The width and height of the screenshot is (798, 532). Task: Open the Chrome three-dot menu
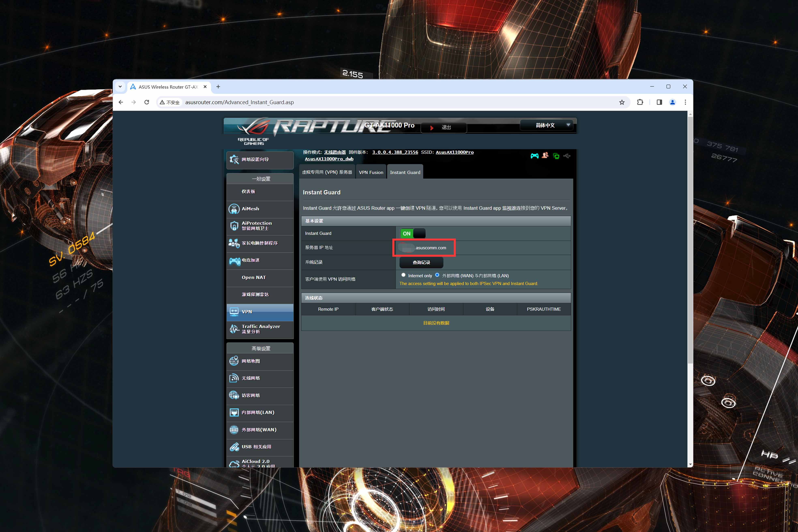[x=685, y=102]
